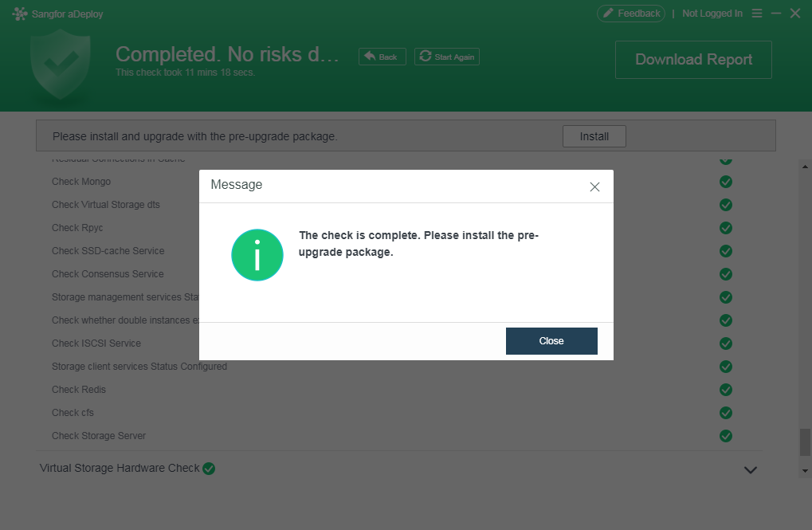
Task: Close the completion message dialog
Action: click(x=551, y=340)
